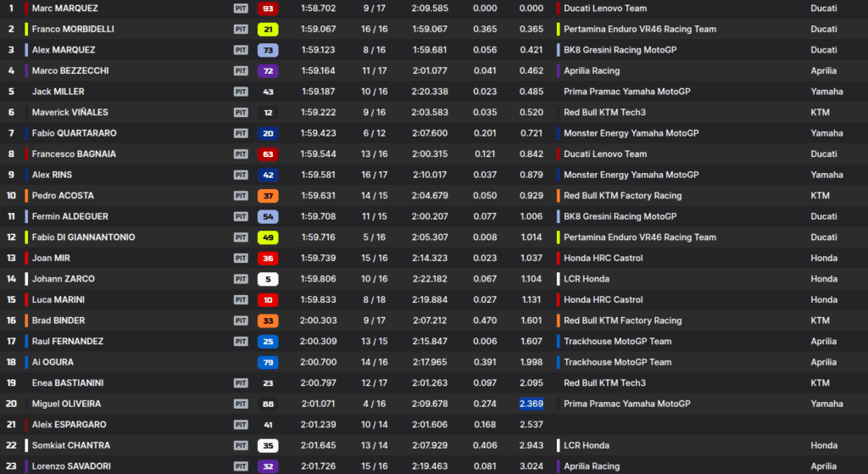Image resolution: width=868 pixels, height=474 pixels.
Task: Click the blue number 79 badge
Action: click(268, 362)
